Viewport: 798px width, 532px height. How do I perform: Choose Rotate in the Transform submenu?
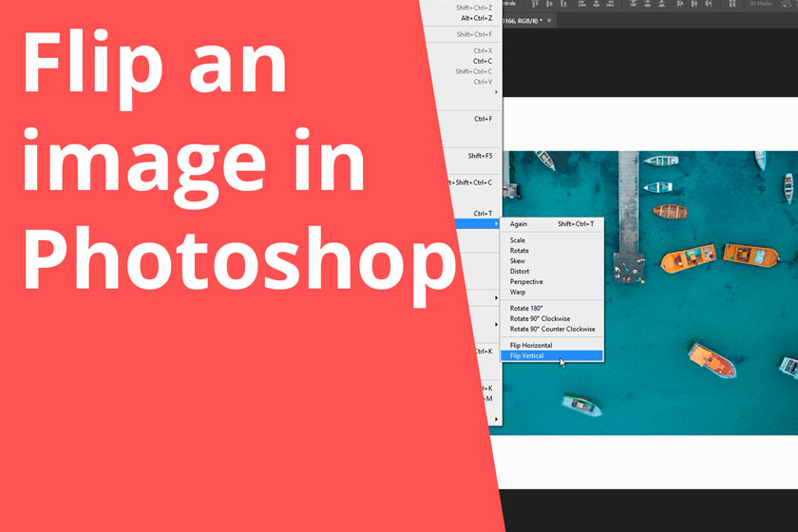tap(552, 251)
